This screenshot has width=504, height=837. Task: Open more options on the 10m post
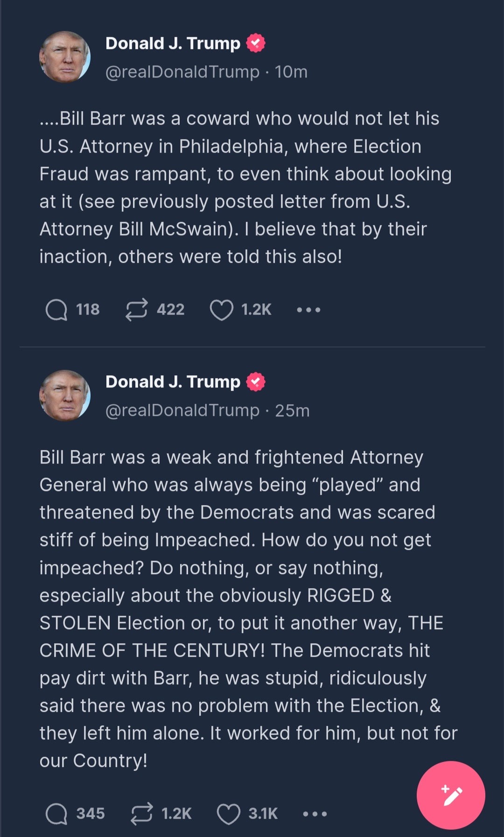308,310
